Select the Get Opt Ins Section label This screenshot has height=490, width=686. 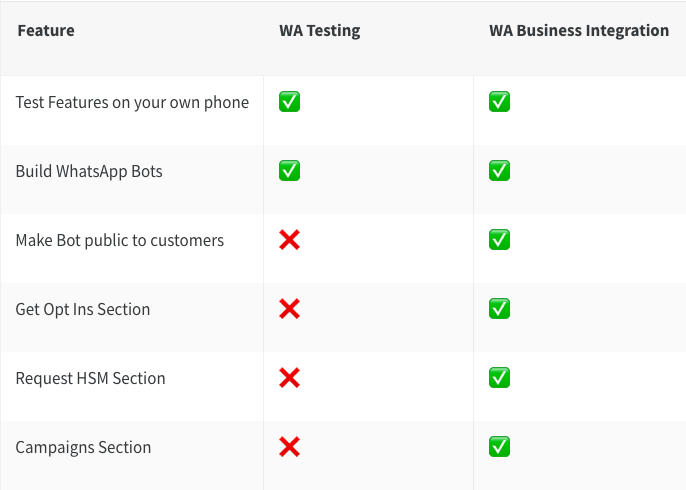tap(83, 309)
